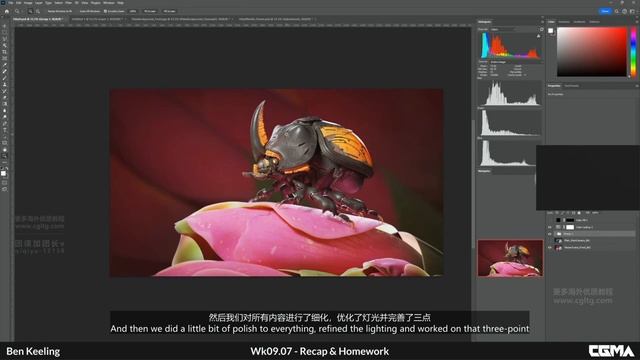Screen dimensions: 640x360
Task: Open the Histogram Channel dropdown
Action: [504, 29]
